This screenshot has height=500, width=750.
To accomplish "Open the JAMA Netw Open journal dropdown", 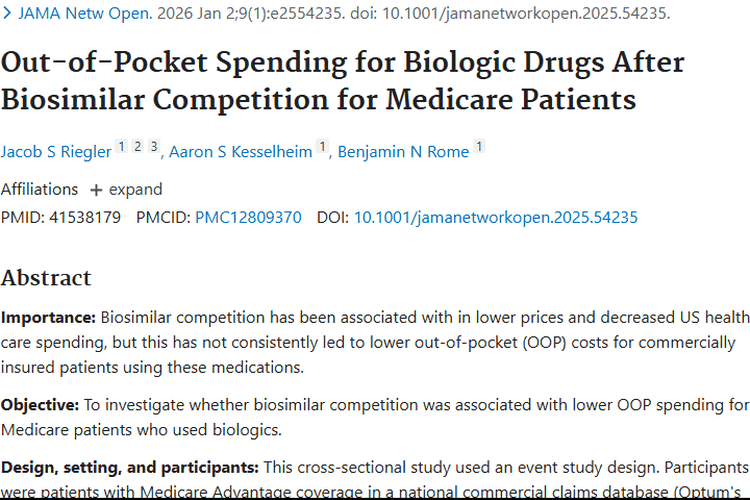I will pos(76,14).
